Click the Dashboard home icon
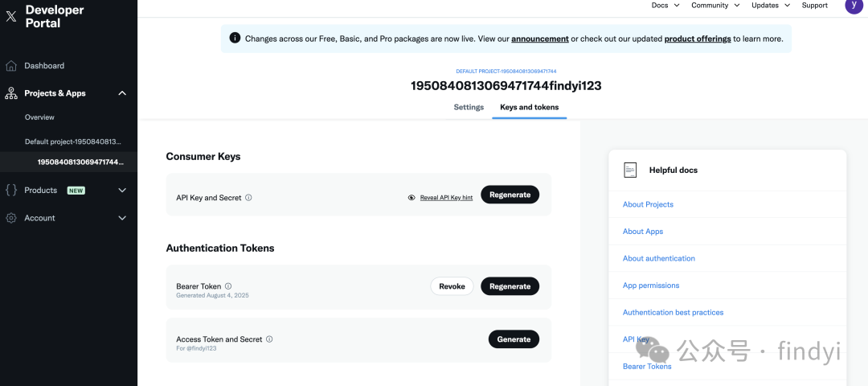Image resolution: width=868 pixels, height=386 pixels. [x=11, y=66]
